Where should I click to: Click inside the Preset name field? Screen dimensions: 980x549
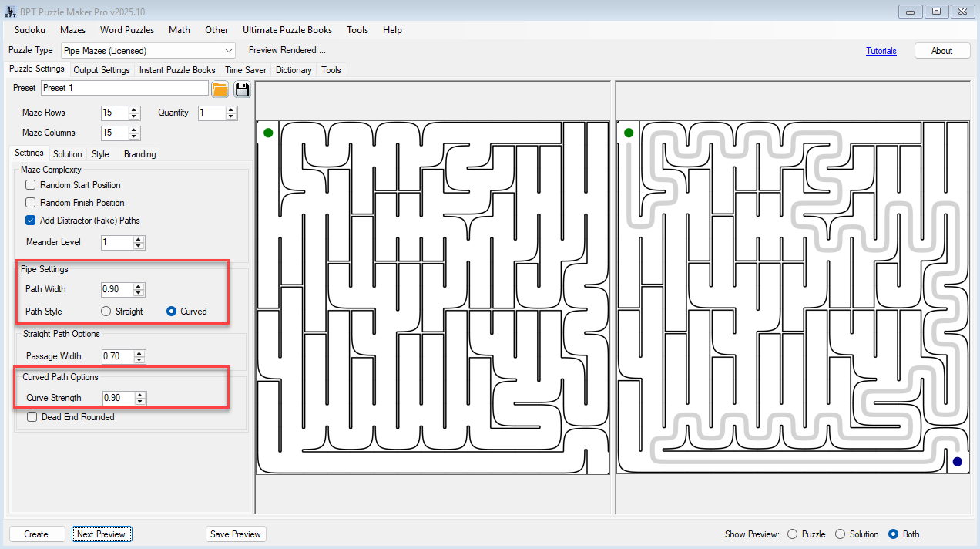123,88
